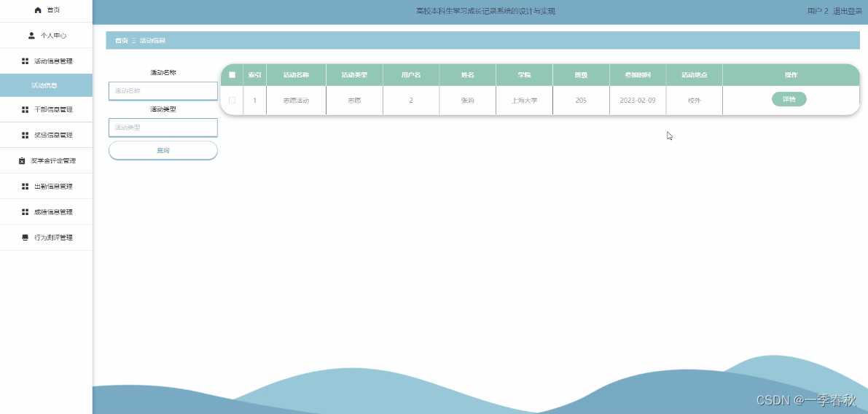Click the grid icon beside 活动信息管理
This screenshot has width=868, height=414.
tap(25, 61)
